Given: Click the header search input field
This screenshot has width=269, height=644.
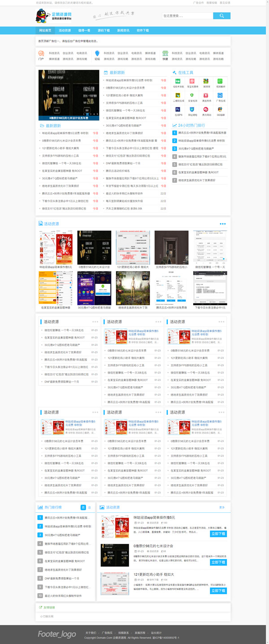Looking at the screenshot, I should pyautogui.click(x=187, y=16).
